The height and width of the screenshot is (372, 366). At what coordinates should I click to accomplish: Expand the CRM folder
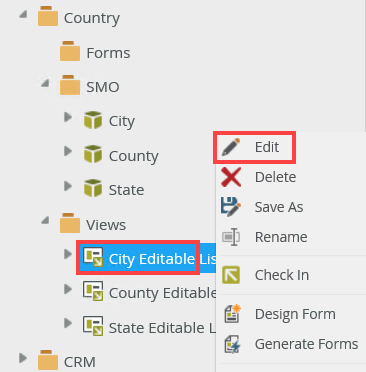pyautogui.click(x=23, y=358)
